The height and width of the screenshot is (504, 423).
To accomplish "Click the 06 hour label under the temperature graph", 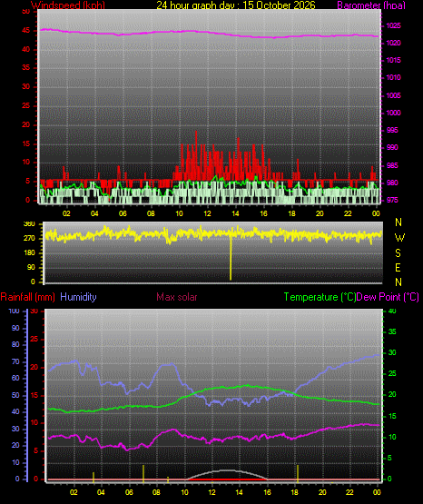I will 129,492.
